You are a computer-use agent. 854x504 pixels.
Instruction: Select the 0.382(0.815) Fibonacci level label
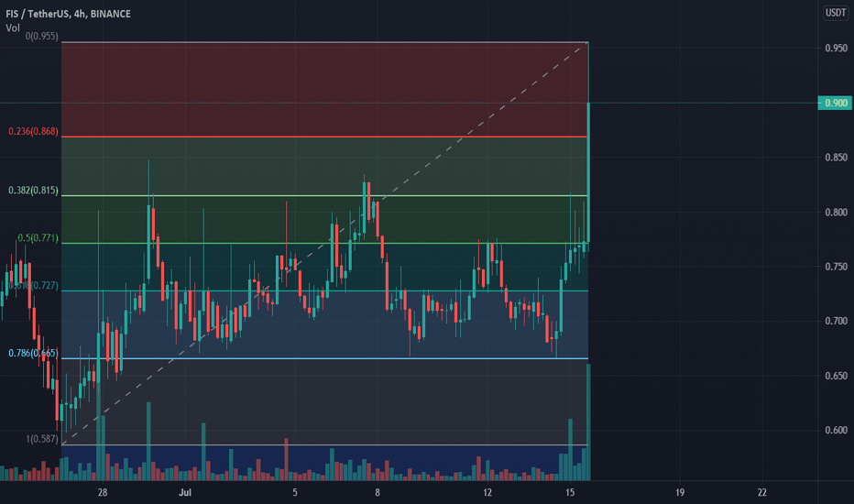coord(33,191)
